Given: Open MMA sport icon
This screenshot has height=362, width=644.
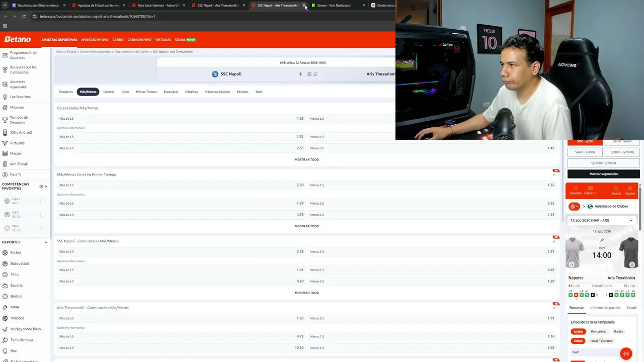Looking at the screenshot, I should pyautogui.click(x=5, y=307).
